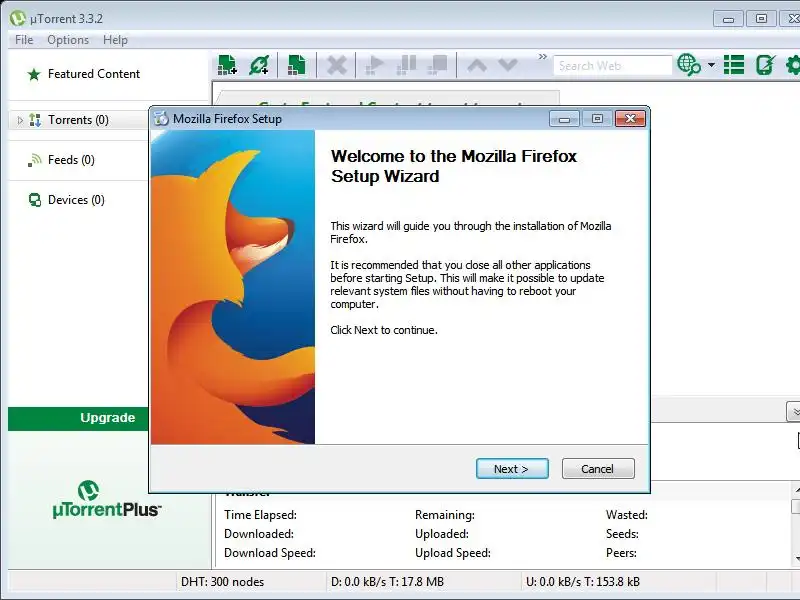This screenshot has height=600, width=800.
Task: Click the Feeds RSS icon
Action: (34, 160)
